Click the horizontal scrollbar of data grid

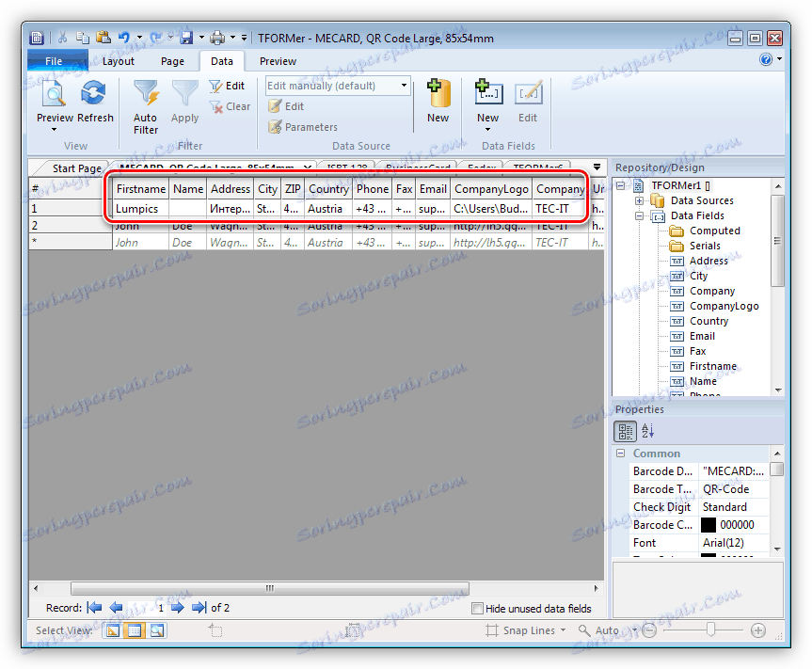[x=270, y=588]
